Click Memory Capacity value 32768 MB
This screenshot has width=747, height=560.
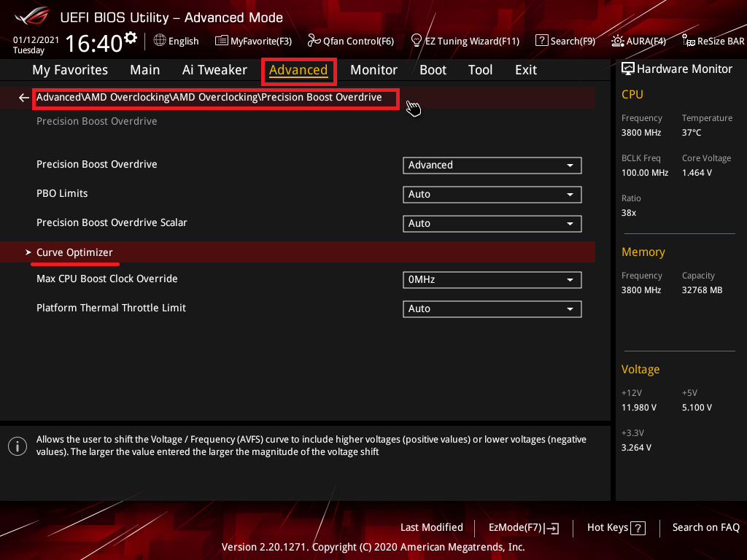[702, 289]
